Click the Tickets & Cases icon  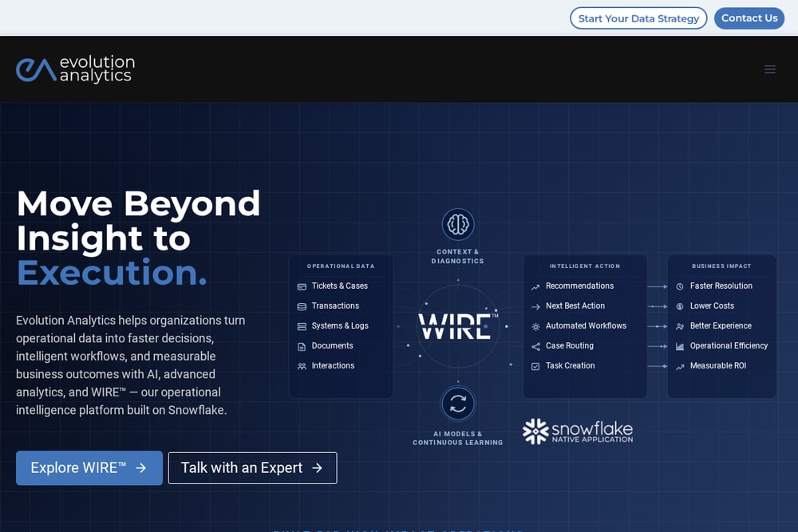tap(302, 287)
